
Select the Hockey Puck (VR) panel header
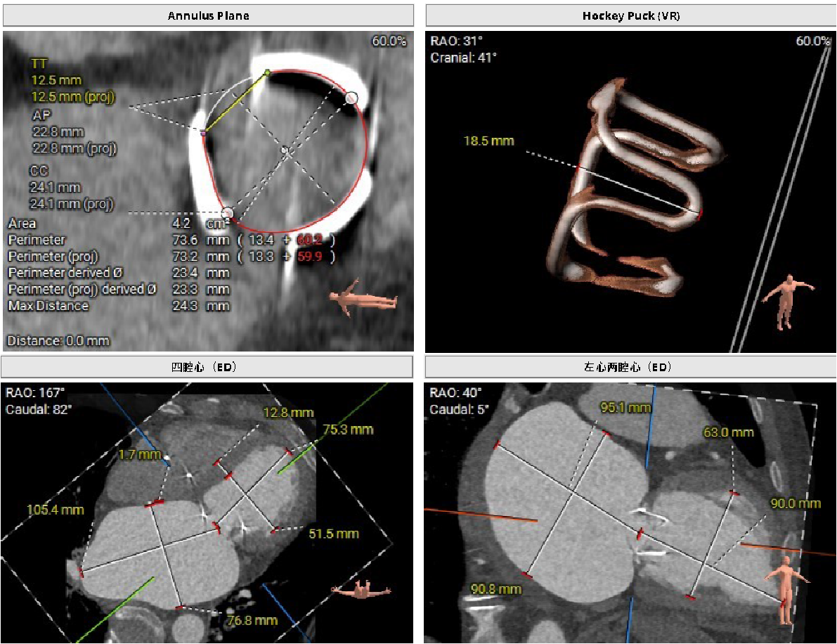click(x=630, y=15)
